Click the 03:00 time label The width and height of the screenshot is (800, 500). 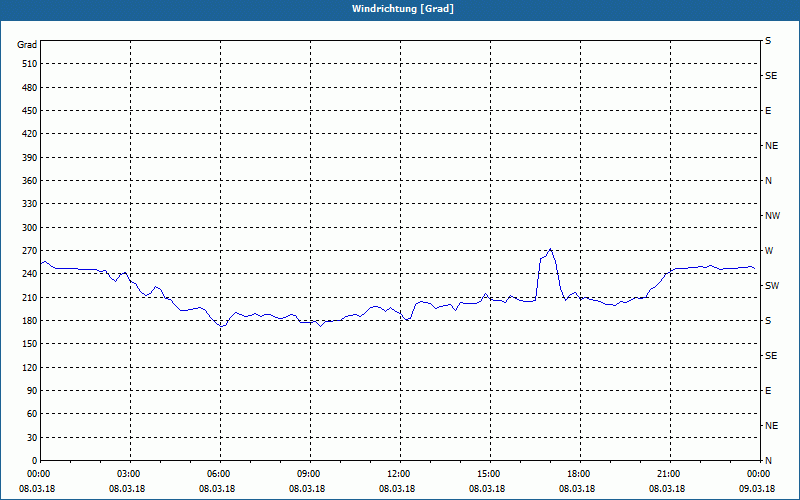coord(131,474)
